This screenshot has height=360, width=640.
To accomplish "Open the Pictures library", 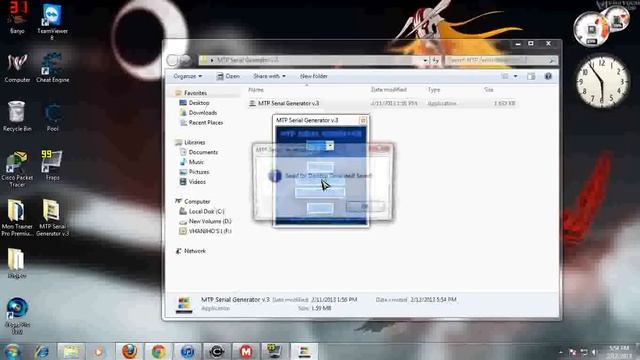I will pyautogui.click(x=199, y=172).
